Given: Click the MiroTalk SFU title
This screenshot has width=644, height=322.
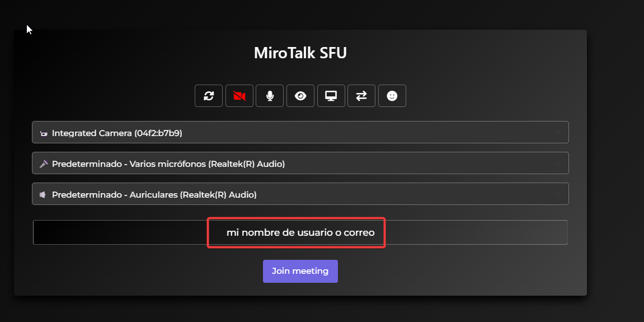Looking at the screenshot, I should pos(300,53).
